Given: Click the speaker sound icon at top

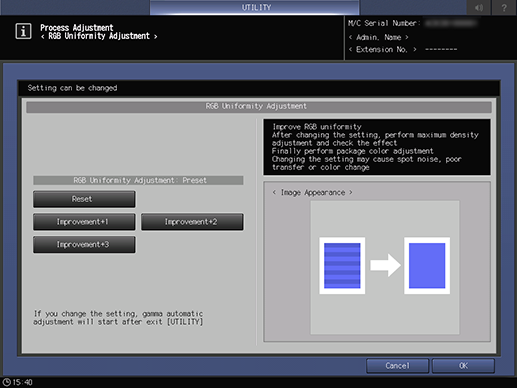Looking at the screenshot, I should coord(478,7).
